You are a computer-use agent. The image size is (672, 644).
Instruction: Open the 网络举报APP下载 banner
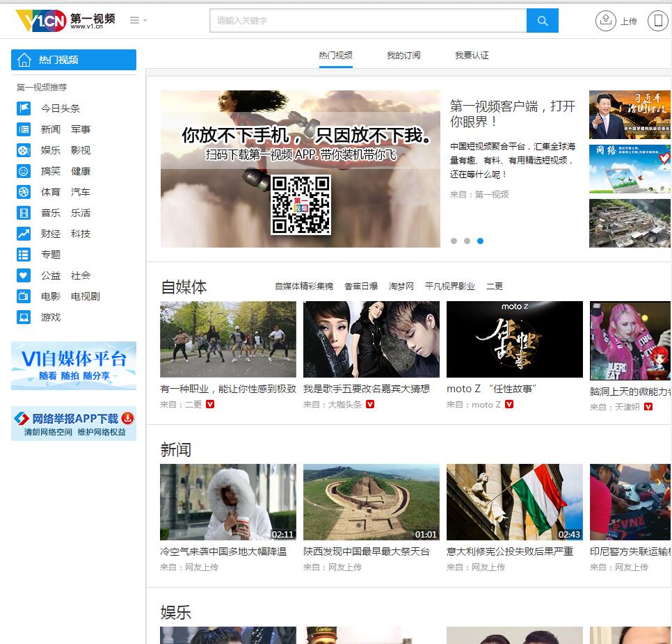click(x=74, y=424)
